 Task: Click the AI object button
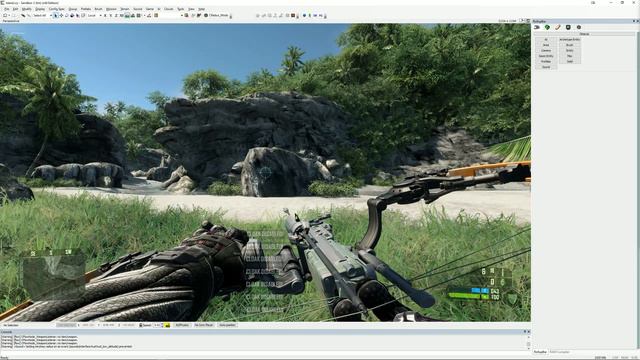point(546,40)
